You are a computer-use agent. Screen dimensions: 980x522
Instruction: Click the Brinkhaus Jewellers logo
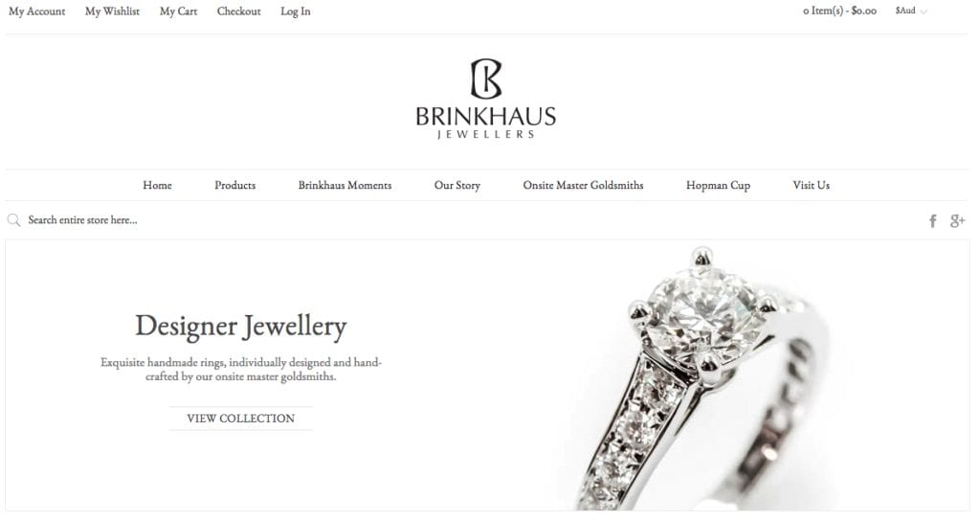[x=485, y=99]
